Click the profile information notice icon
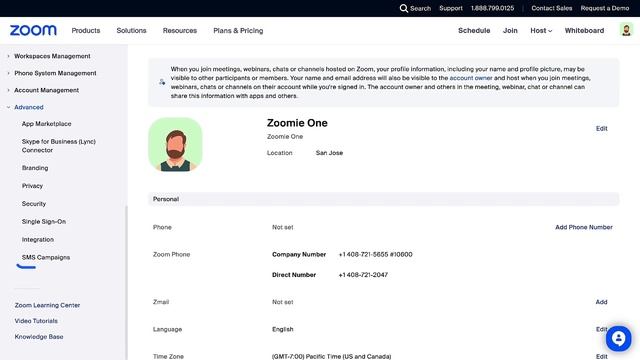Viewport: 640px width, 360px height. coord(162,82)
